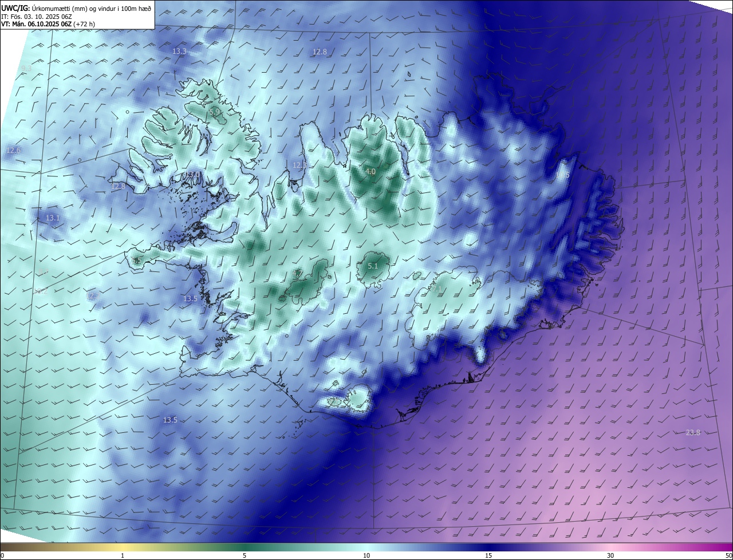Click the 13.5 value over the southwest ocean

(x=170, y=420)
